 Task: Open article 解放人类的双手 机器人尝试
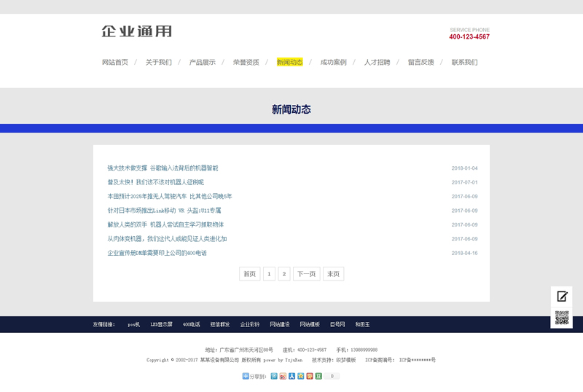click(x=165, y=224)
